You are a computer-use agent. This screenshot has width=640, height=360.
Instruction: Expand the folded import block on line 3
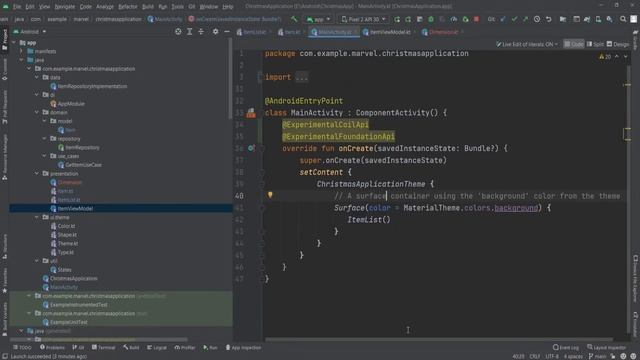[x=302, y=77]
